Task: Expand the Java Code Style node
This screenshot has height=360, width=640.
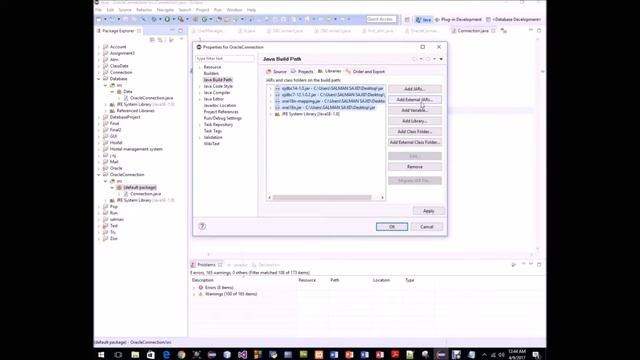Action: (x=200, y=86)
